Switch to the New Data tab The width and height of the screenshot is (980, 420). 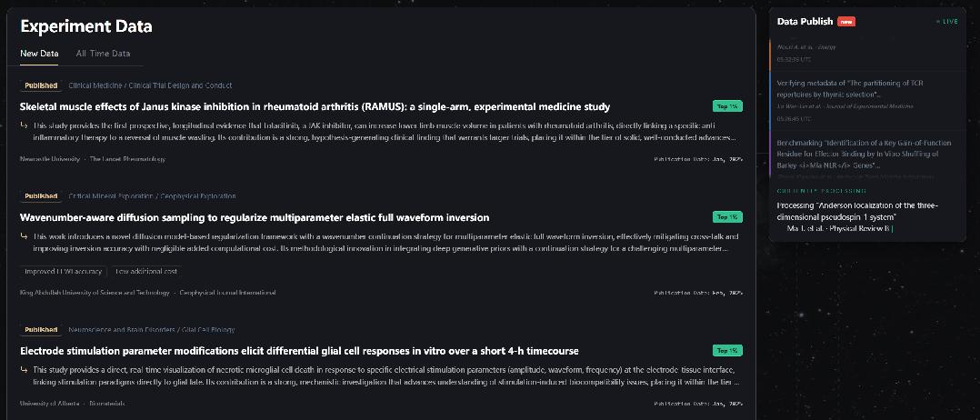point(39,54)
